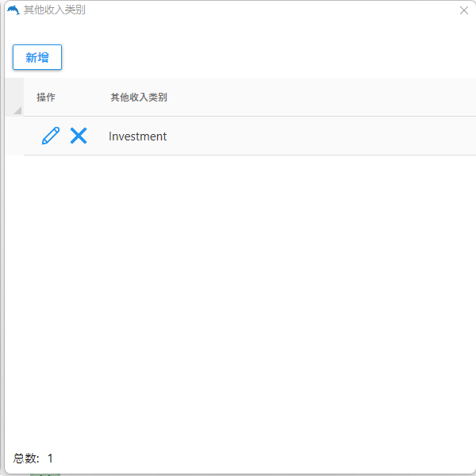Click empty space right of Investment text
This screenshot has height=476, width=476.
coord(317,136)
